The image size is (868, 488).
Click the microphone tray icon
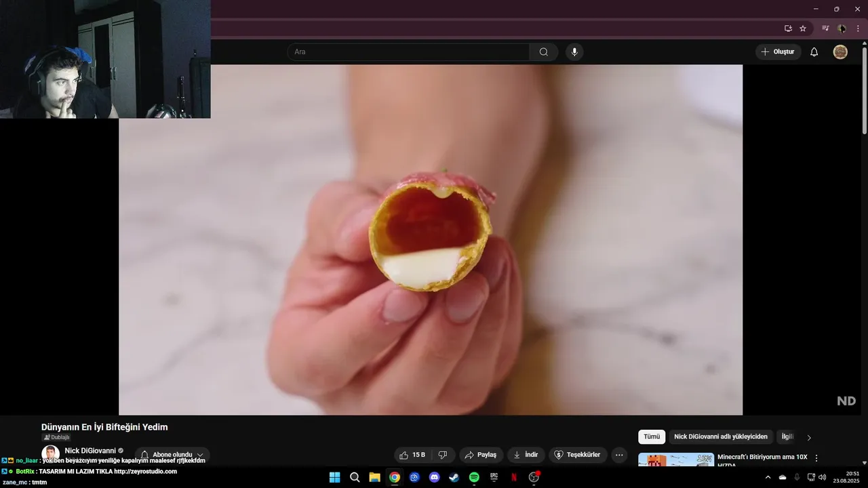point(797,477)
